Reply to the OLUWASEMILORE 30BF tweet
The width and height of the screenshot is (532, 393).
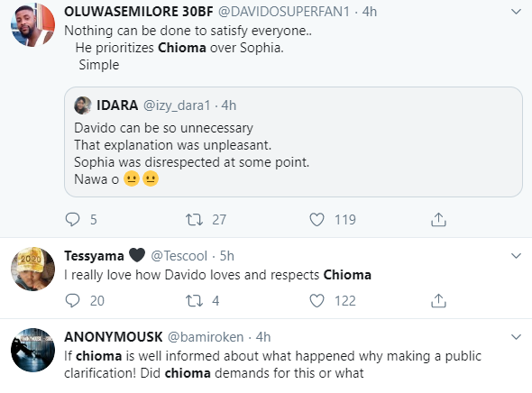pos(72,219)
